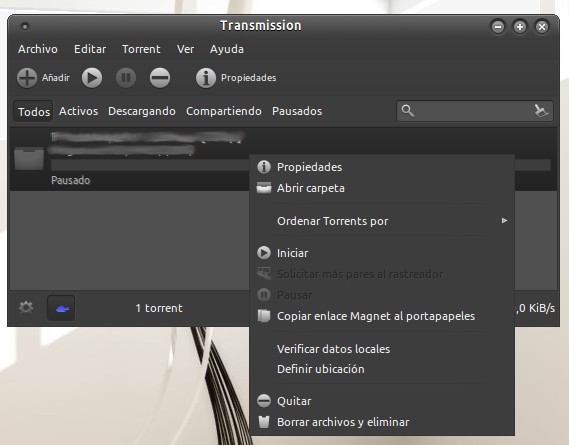Minimize the Transmission window
569x445 pixels.
point(498,26)
